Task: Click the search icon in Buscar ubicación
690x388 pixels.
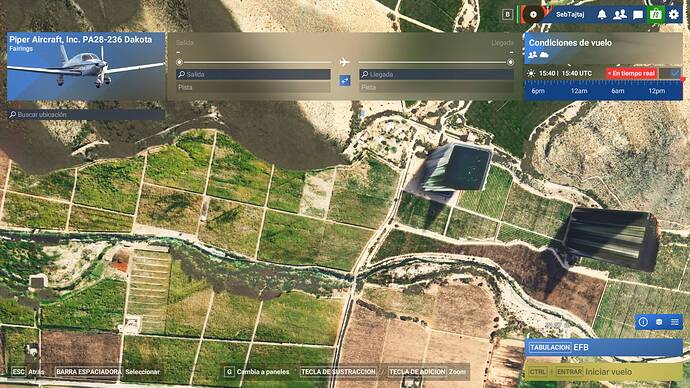Action: 13,114
